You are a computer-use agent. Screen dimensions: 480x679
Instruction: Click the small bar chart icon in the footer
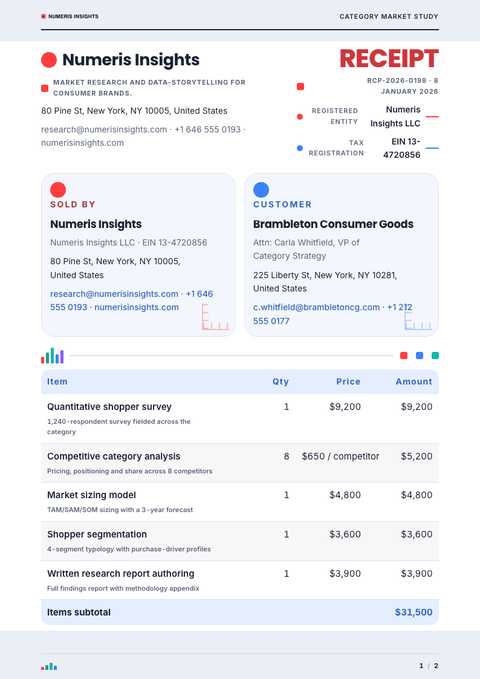[49, 666]
